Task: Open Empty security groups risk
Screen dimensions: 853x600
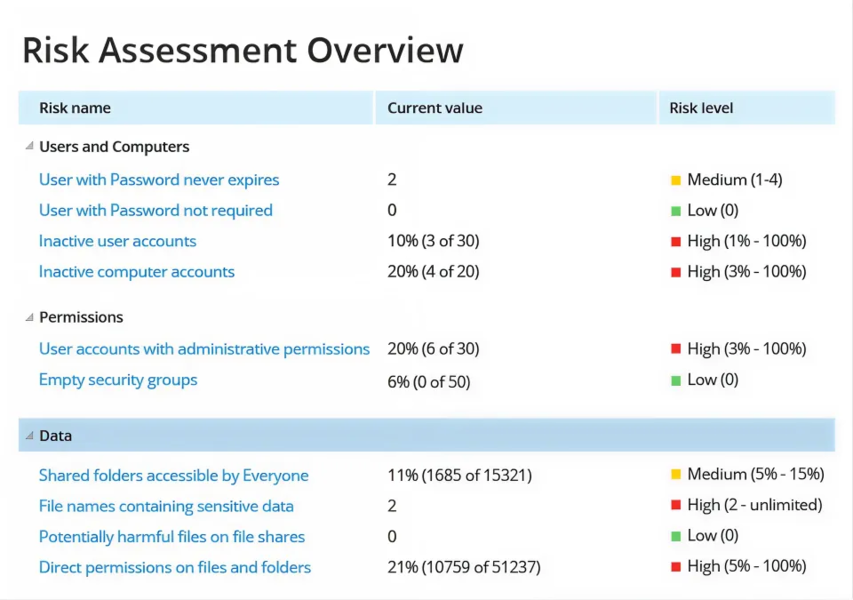Action: coord(118,380)
